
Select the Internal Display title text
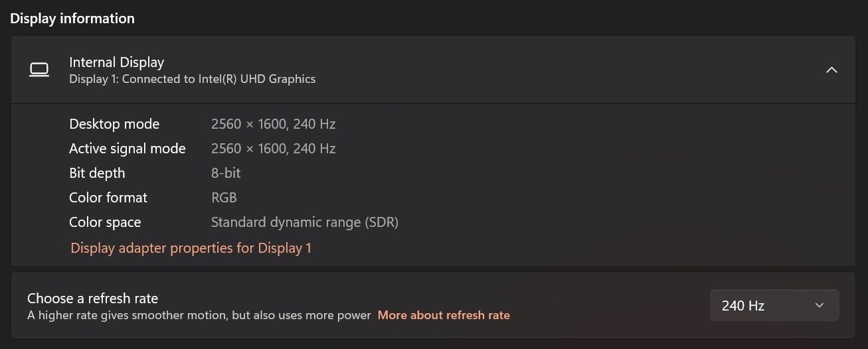[116, 62]
